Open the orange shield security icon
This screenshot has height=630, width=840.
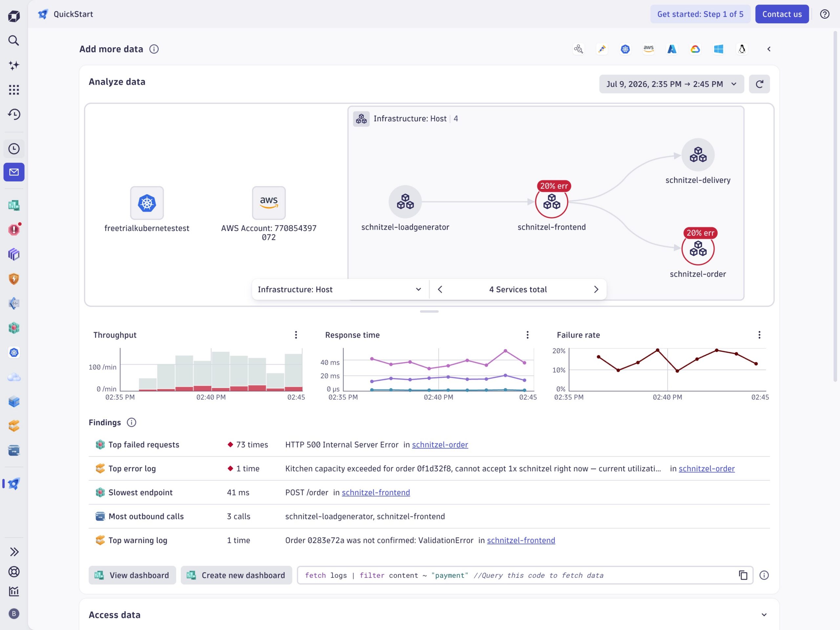(14, 279)
